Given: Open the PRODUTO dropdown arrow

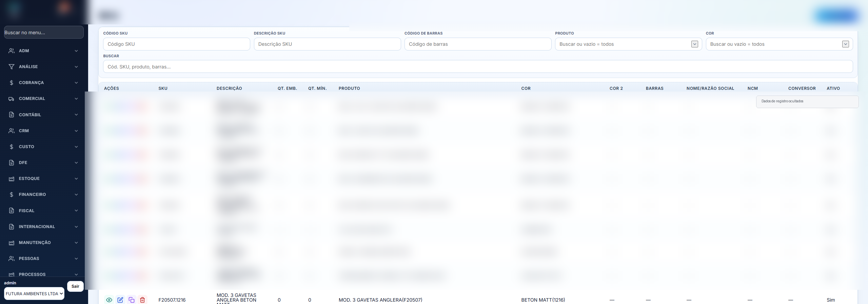Looking at the screenshot, I should (x=695, y=44).
